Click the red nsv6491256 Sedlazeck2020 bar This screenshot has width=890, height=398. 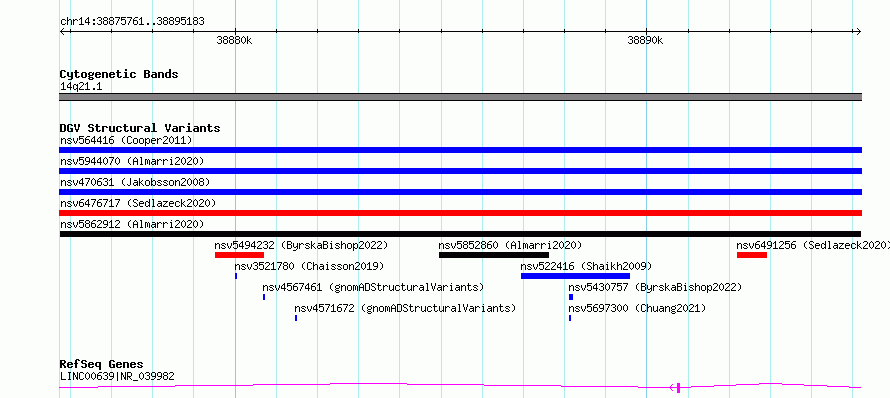coord(752,255)
